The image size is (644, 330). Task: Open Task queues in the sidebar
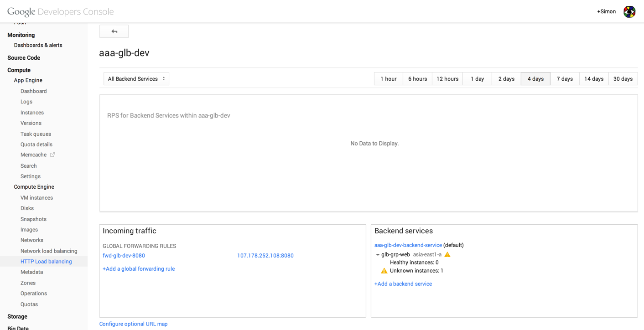(36, 134)
